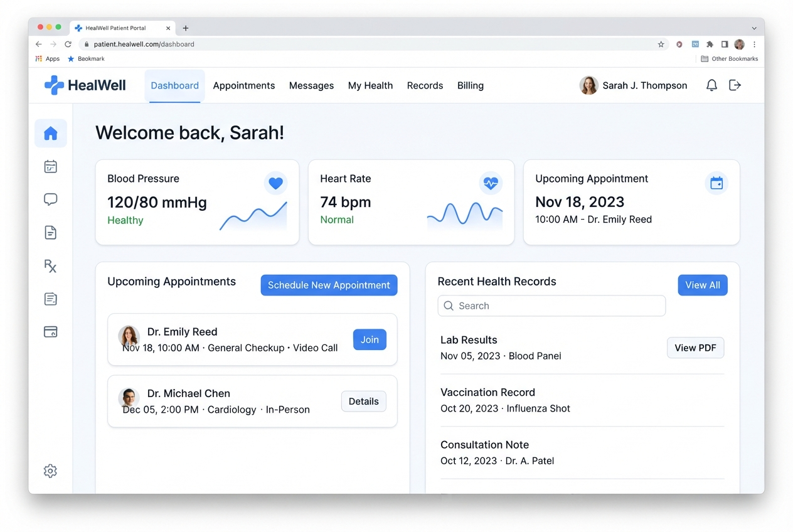Open the settings gear in sidebar
Screen dimensions: 793x532
pyautogui.click(x=50, y=471)
